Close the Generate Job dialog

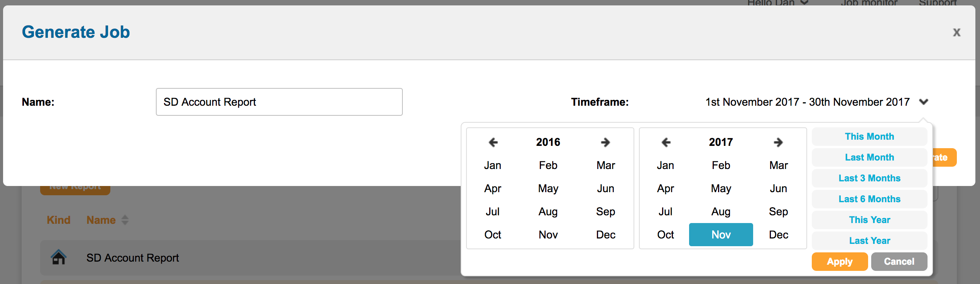point(956,32)
